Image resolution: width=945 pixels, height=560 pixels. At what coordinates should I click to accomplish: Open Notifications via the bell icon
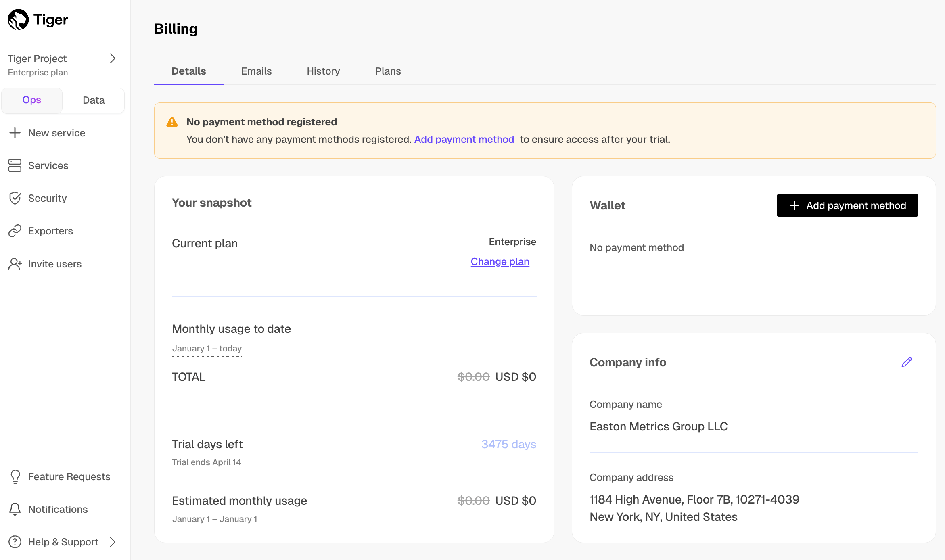coord(15,509)
